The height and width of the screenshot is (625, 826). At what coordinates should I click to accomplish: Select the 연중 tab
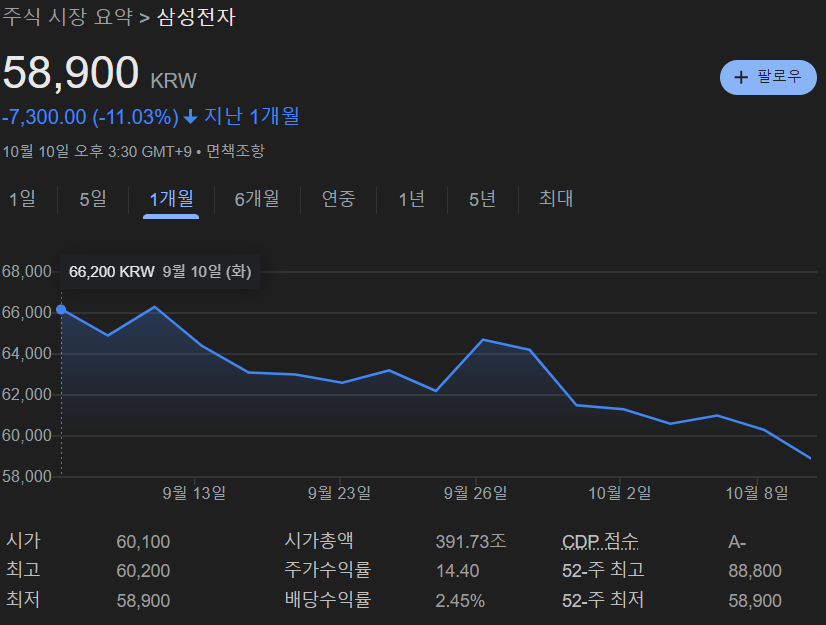tap(339, 199)
